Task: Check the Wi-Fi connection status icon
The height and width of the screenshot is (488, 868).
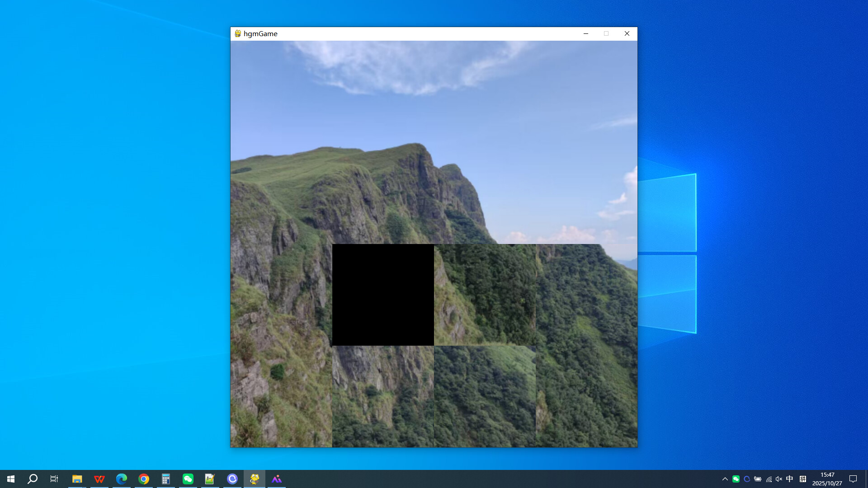Action: click(x=769, y=479)
